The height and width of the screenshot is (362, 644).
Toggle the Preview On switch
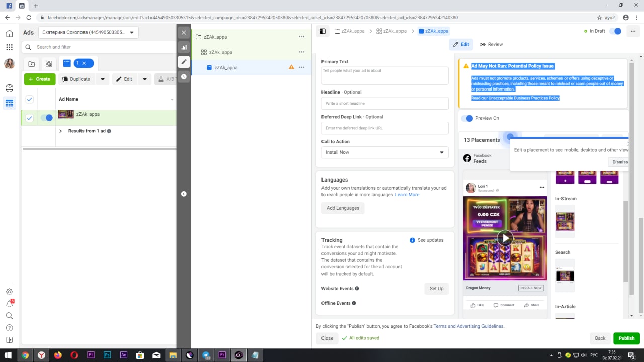[x=467, y=118]
